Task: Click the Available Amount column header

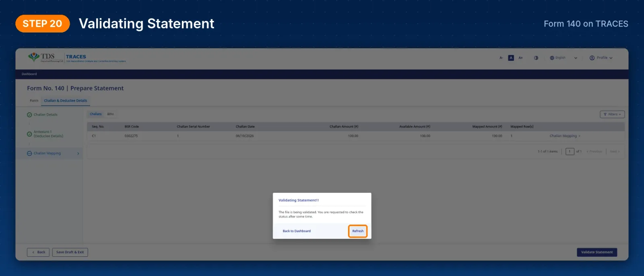Action: pyautogui.click(x=415, y=126)
